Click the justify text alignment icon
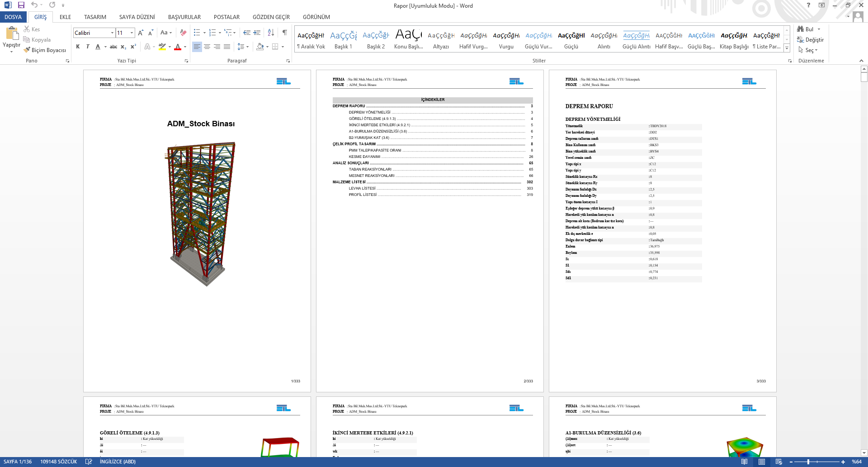 coord(227,47)
